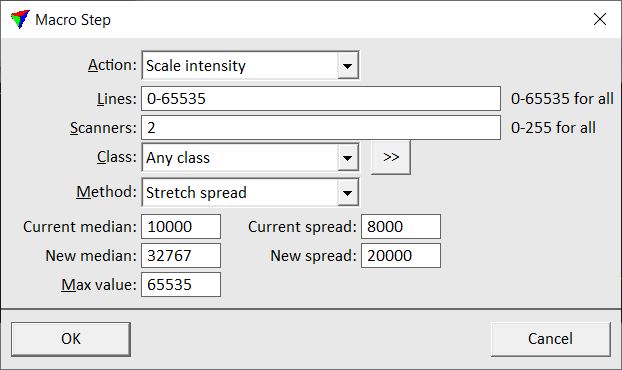622x370 pixels.
Task: Click the 'Max value:' label
Action: 99,285
